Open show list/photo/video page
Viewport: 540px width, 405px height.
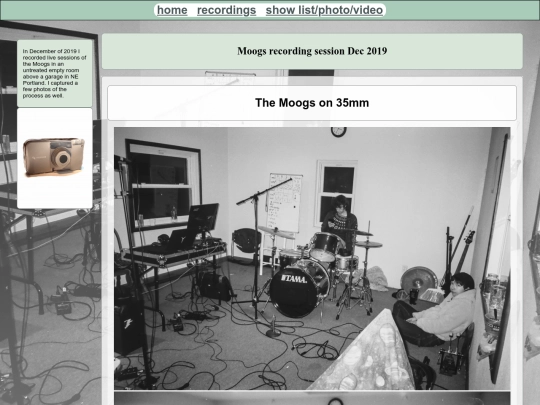324,10
